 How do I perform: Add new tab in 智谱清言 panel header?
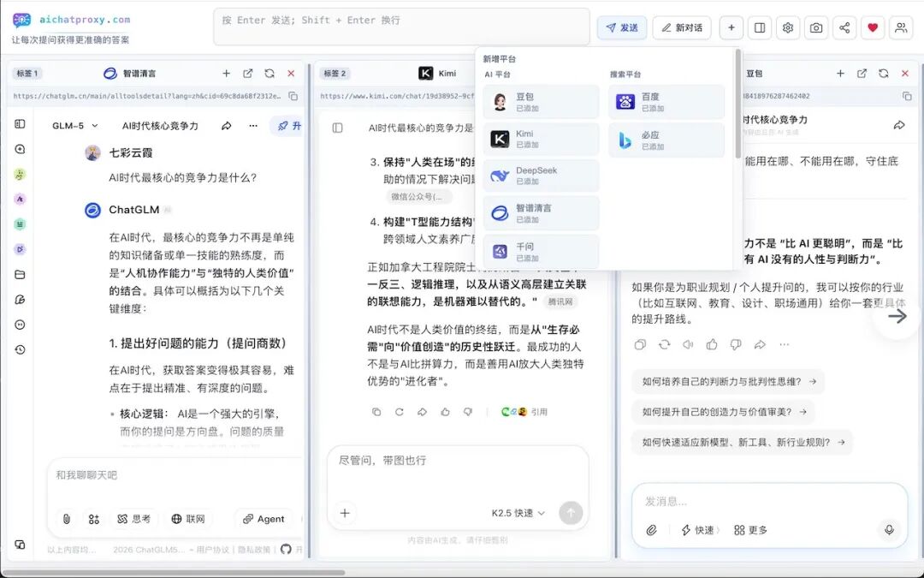click(x=226, y=73)
